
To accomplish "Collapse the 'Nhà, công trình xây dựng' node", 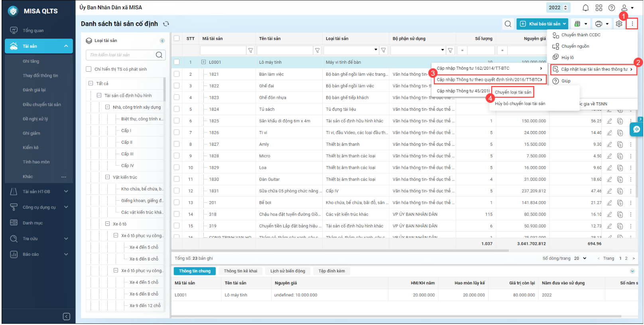I will [107, 107].
